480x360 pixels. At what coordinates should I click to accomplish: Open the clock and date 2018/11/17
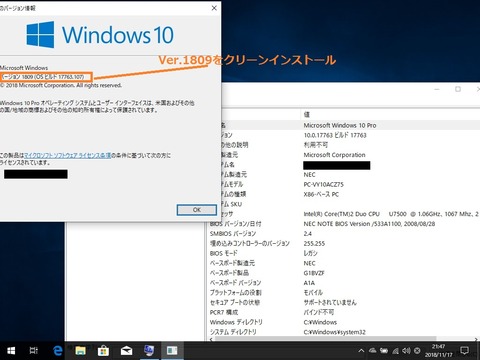pyautogui.click(x=438, y=351)
